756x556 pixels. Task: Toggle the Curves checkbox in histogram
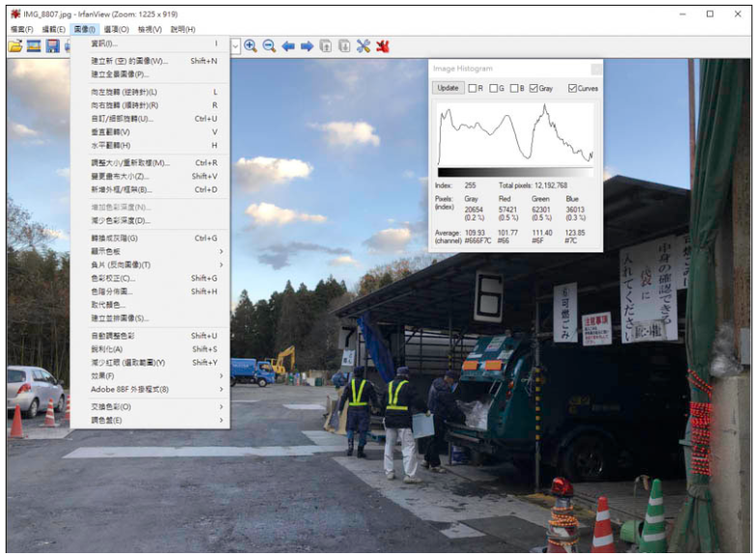[573, 88]
